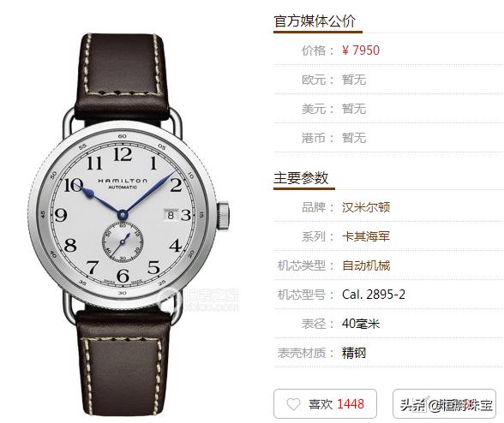
Task: Click the watch crown on the image
Action: pos(223,216)
